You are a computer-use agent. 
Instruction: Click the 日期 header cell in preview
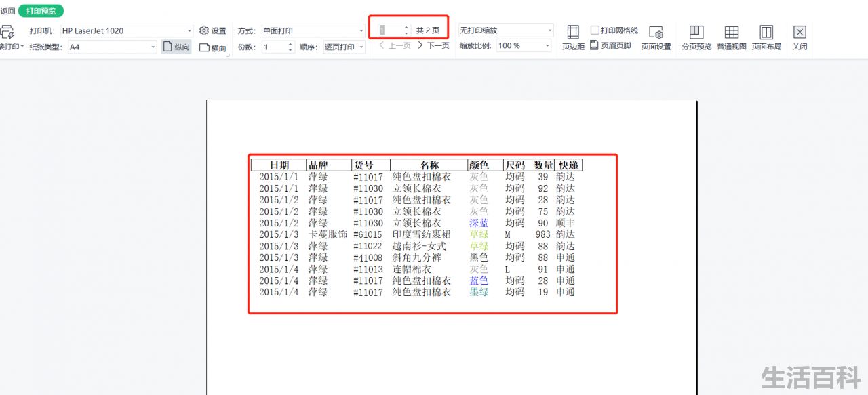279,165
